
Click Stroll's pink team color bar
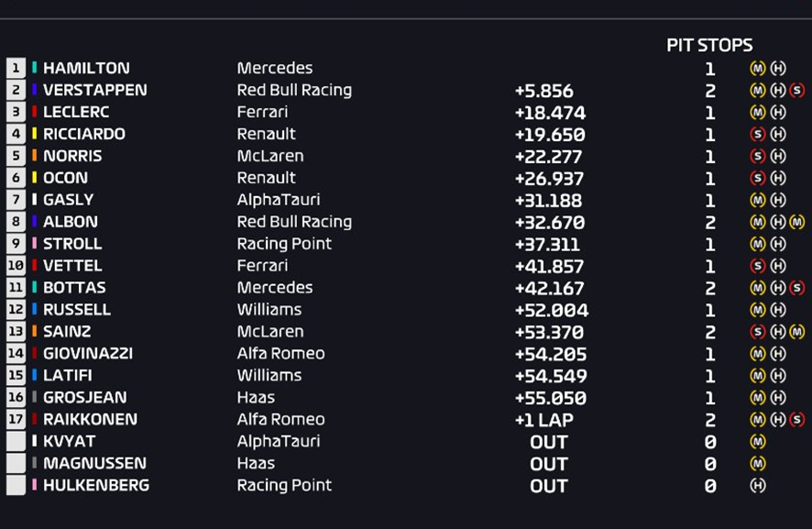point(34,244)
